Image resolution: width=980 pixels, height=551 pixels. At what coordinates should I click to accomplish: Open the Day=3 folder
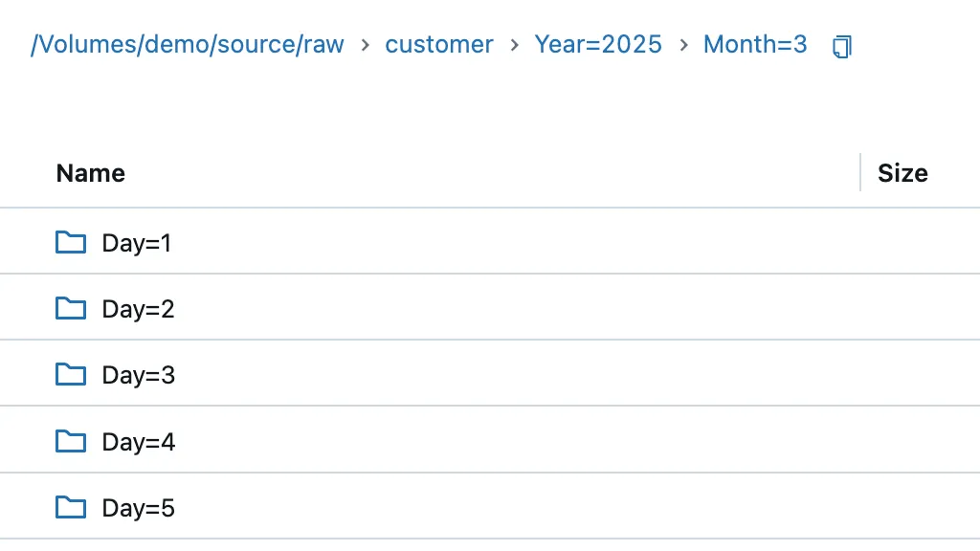pos(138,375)
